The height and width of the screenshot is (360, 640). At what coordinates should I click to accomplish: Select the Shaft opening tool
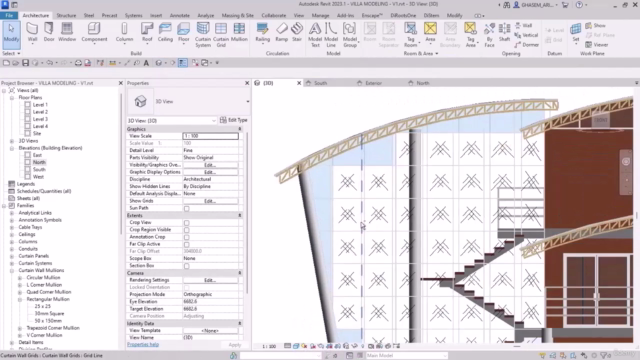(504, 32)
